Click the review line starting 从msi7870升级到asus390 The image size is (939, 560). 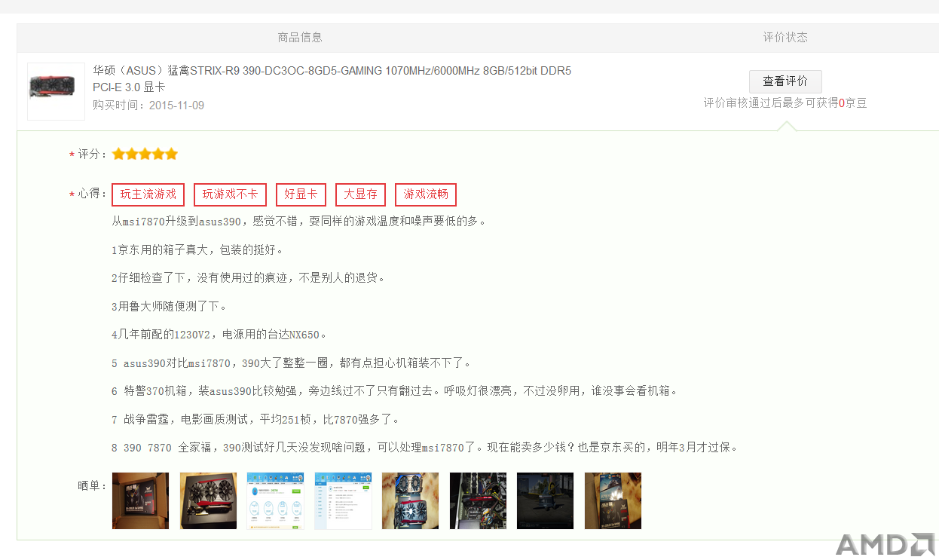pyautogui.click(x=299, y=222)
